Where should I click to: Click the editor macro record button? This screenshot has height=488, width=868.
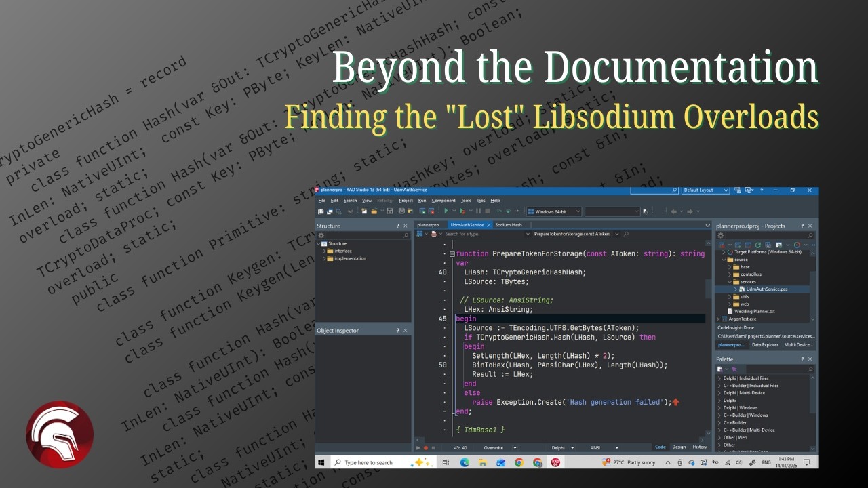point(426,448)
